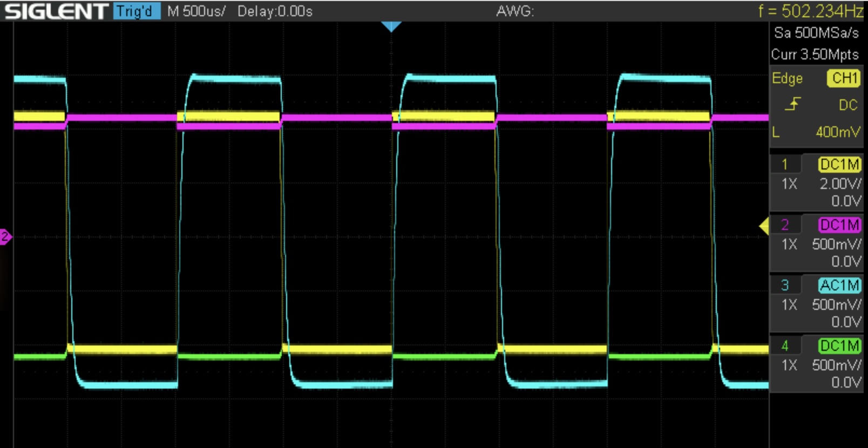Select channel 2 number tab
868x448 pixels.
(785, 225)
